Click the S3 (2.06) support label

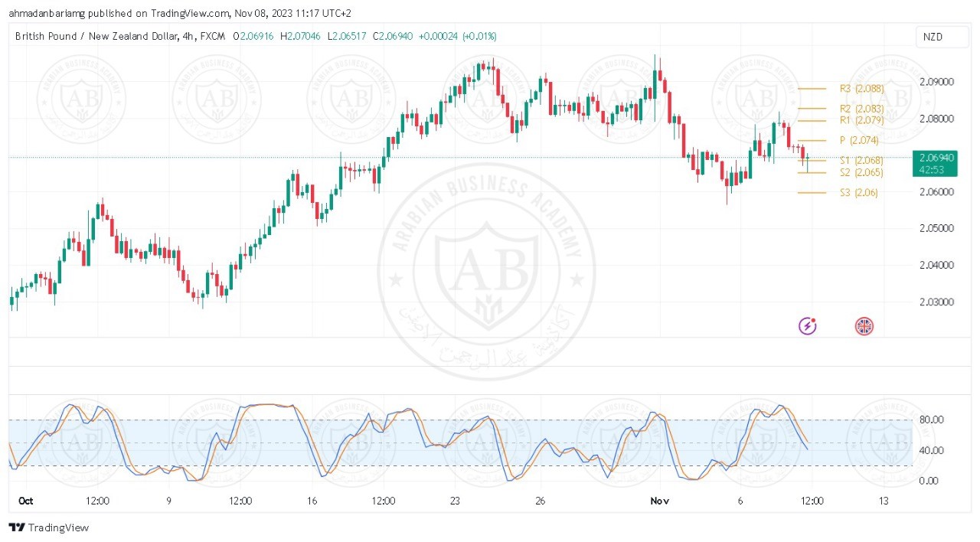tap(858, 192)
